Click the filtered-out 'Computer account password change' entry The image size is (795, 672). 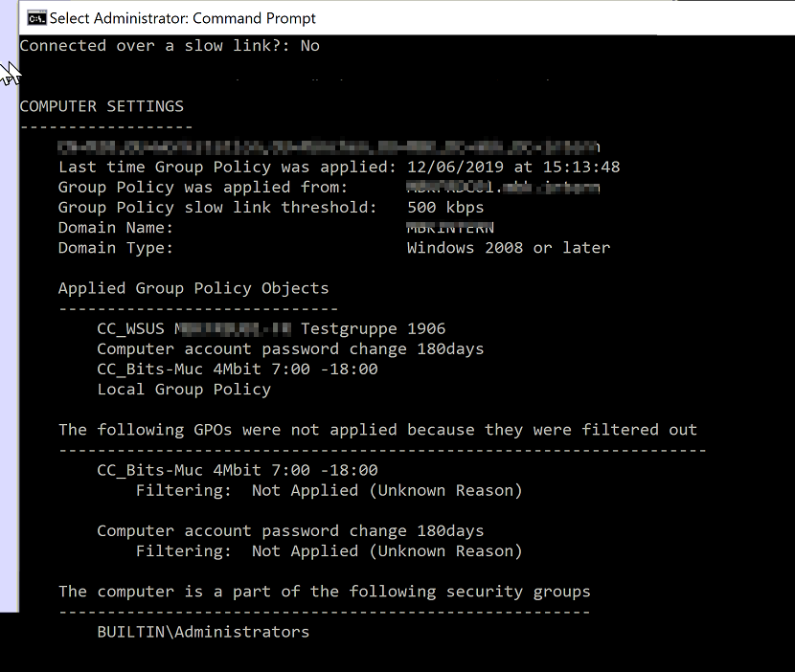(290, 531)
